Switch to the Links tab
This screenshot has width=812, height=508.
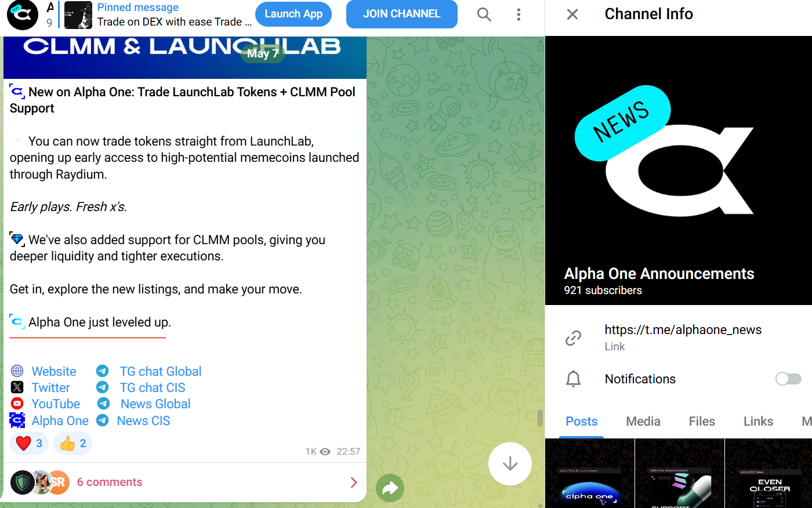click(x=758, y=422)
